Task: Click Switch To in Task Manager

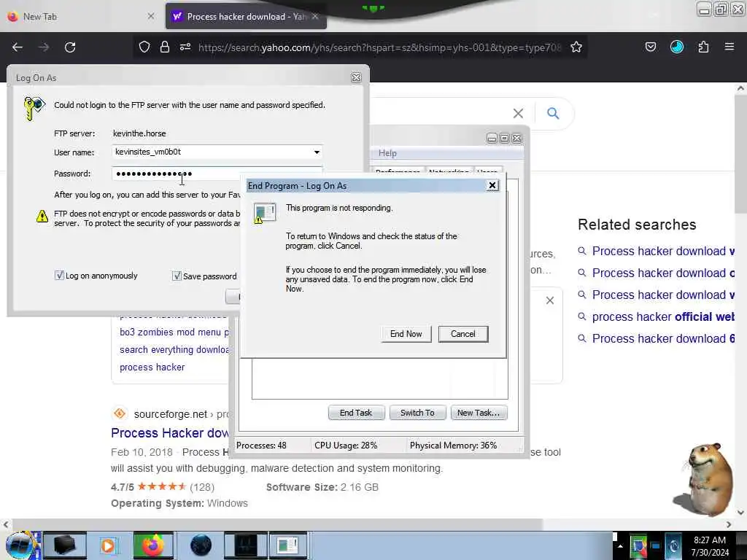Action: tap(417, 413)
